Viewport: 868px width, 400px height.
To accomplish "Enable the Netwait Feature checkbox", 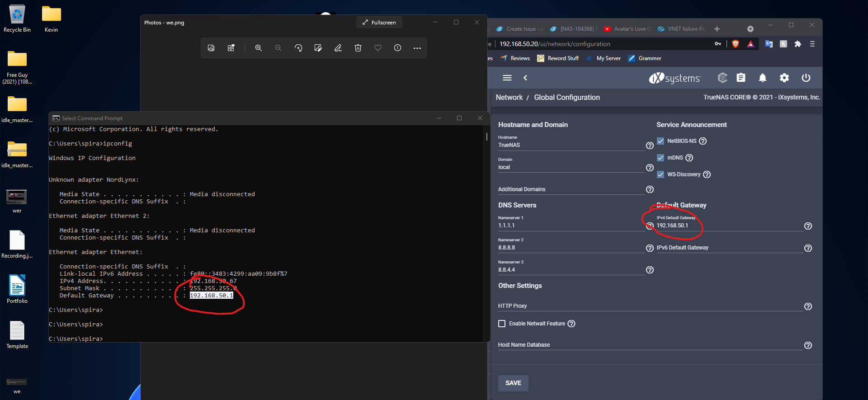I will [502, 324].
